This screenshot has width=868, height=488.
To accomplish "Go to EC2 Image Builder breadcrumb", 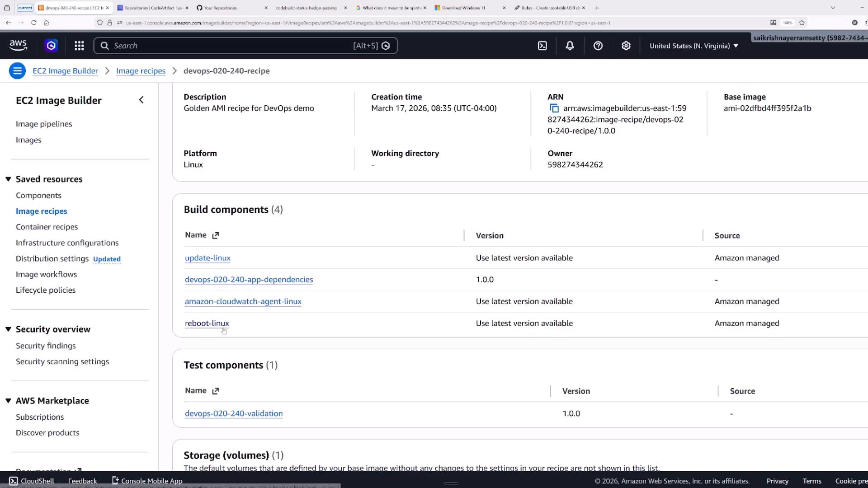I will tap(65, 71).
